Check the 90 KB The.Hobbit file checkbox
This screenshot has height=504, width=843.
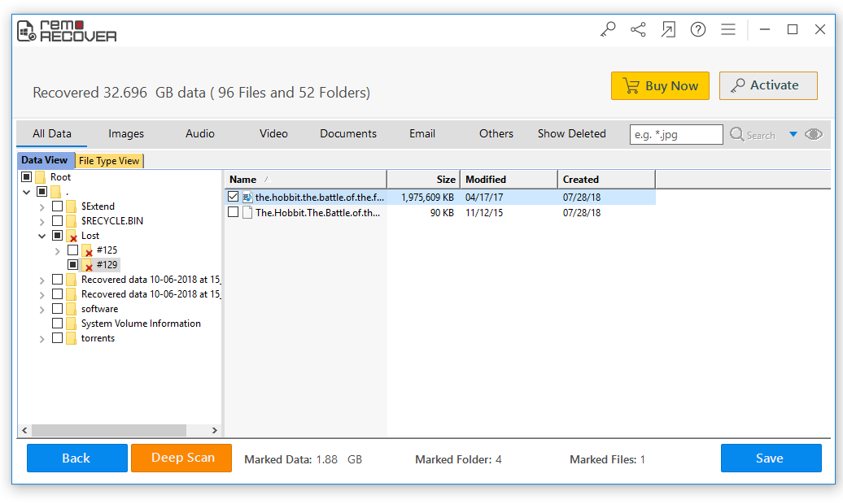[233, 212]
